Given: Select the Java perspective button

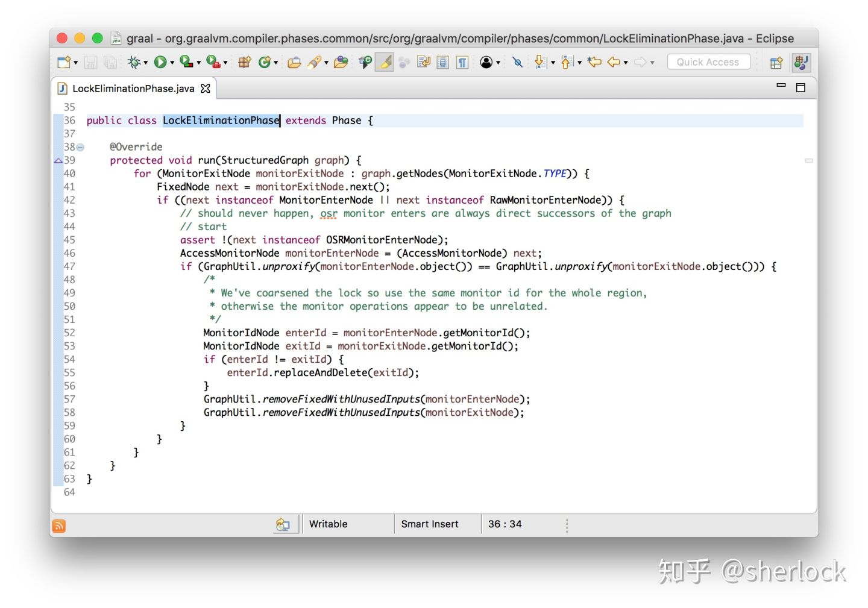Looking at the screenshot, I should point(800,62).
